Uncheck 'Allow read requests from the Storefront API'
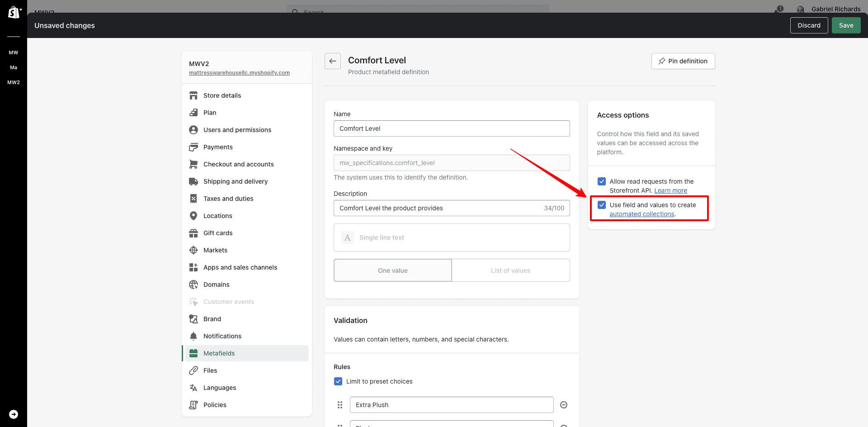 point(602,181)
